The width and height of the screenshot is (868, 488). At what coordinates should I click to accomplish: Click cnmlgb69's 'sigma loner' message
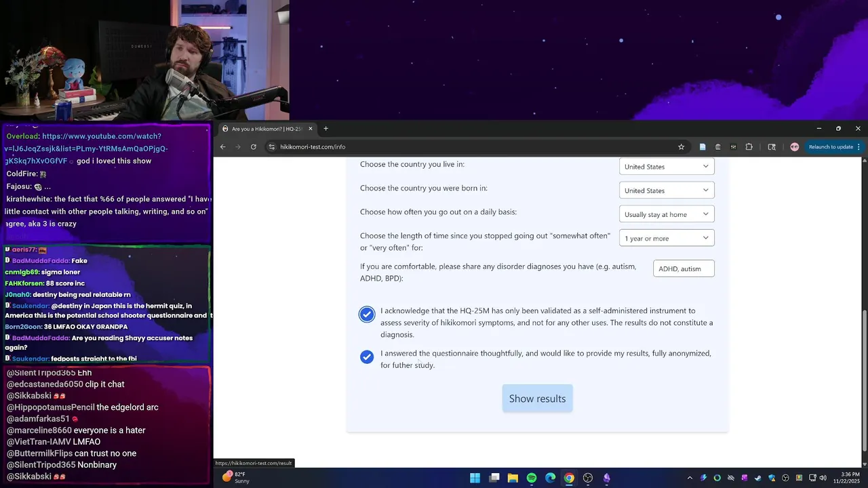tap(41, 272)
